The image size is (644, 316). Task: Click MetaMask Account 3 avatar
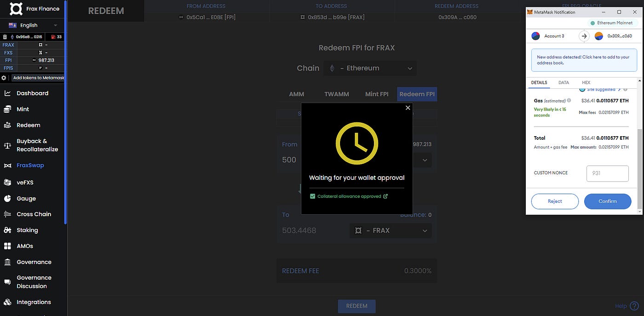pyautogui.click(x=535, y=36)
